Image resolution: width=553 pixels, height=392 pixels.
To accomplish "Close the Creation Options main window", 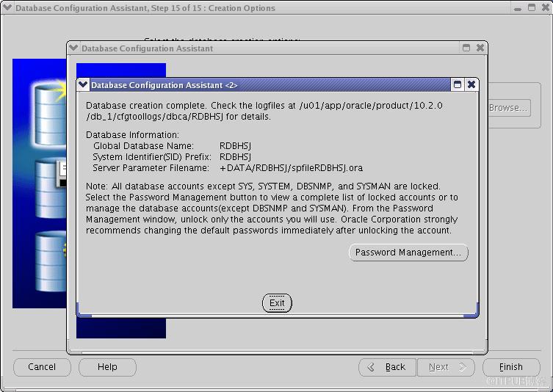I will click(545, 8).
